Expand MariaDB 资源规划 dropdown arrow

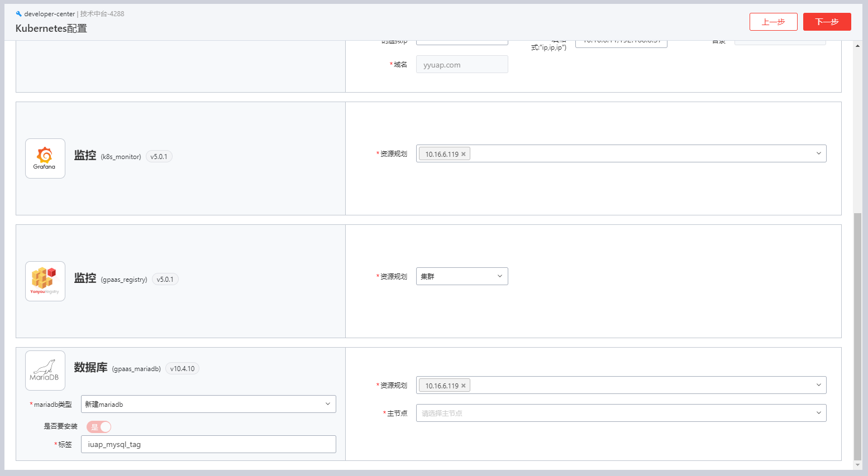click(x=818, y=385)
